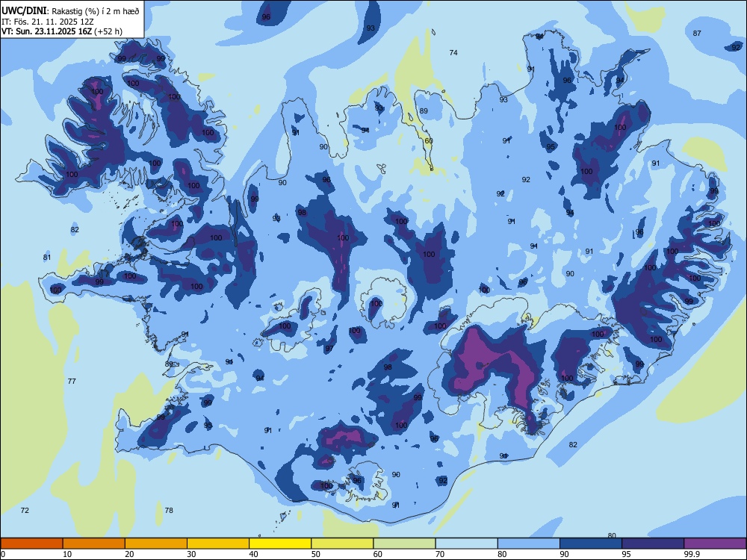Click the title 'UWC/DINI: Rakastig (%) í 2 m hæð'
The image size is (747, 560).
click(70, 11)
